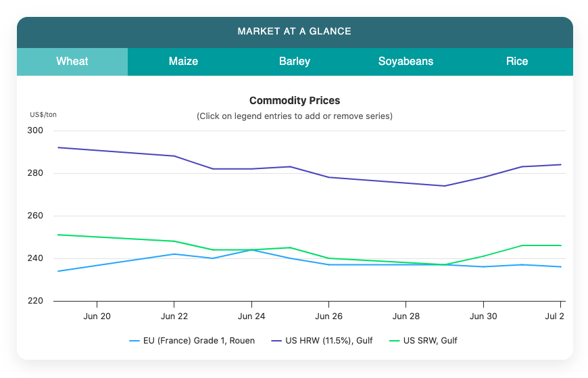Click the Commodity Prices chart title
This screenshot has height=378, width=588.
coord(295,101)
